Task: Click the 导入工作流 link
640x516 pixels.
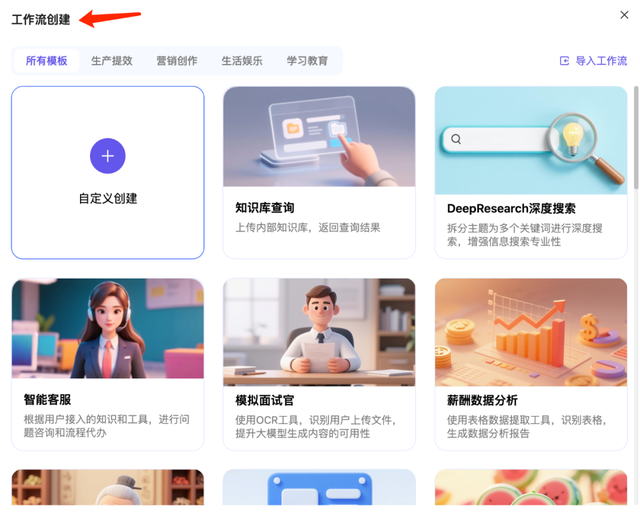Action: point(601,61)
